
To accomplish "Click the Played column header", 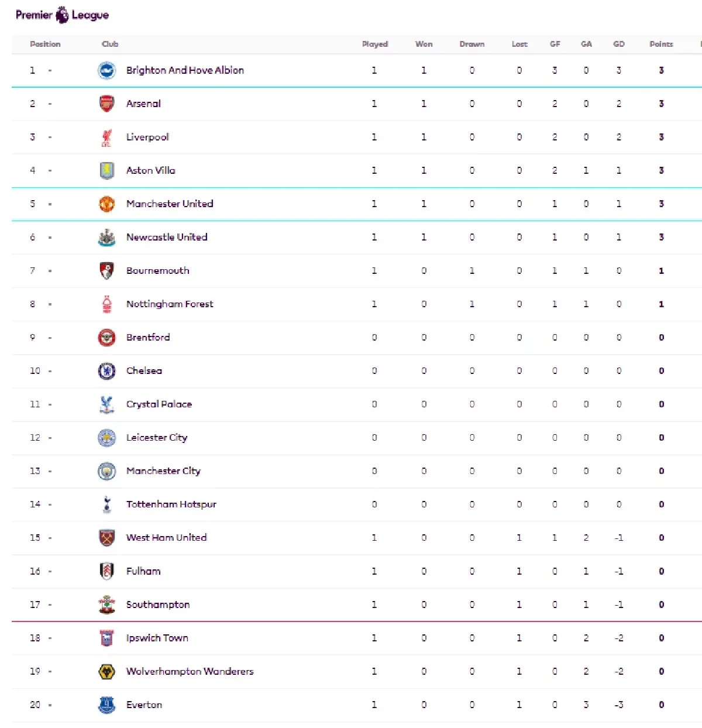I will pyautogui.click(x=374, y=44).
